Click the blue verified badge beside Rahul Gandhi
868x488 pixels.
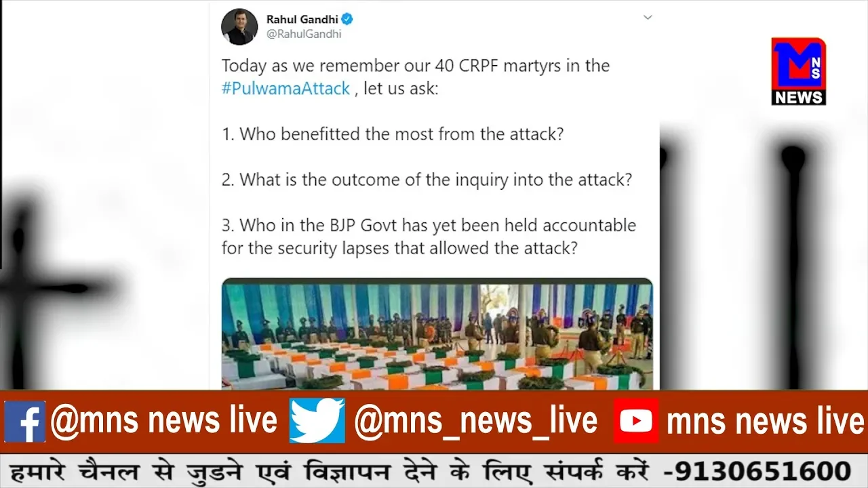click(347, 19)
